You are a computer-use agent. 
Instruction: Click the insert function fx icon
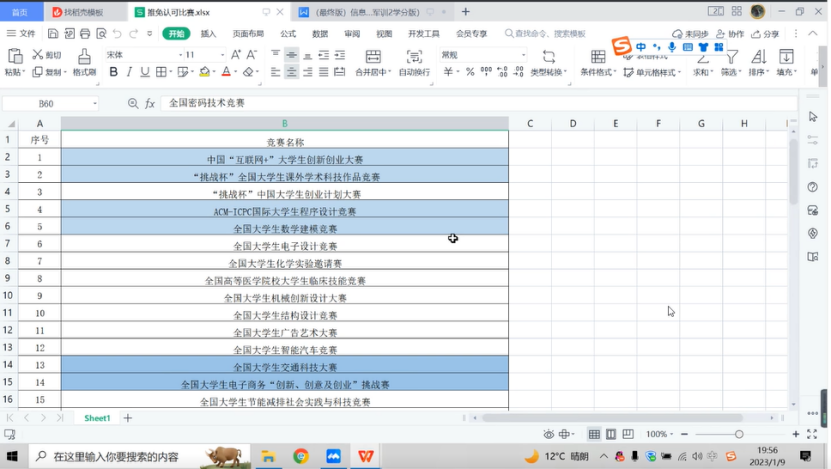[150, 103]
